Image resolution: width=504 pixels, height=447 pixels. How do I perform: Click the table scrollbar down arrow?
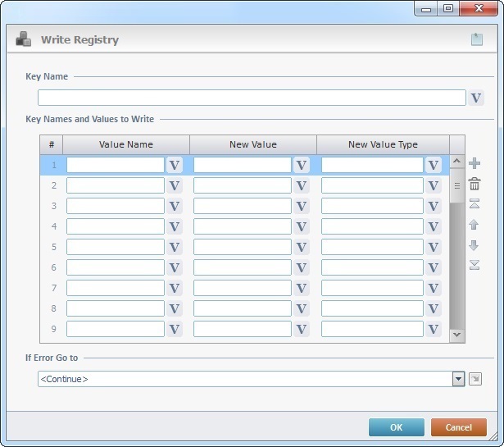456,335
